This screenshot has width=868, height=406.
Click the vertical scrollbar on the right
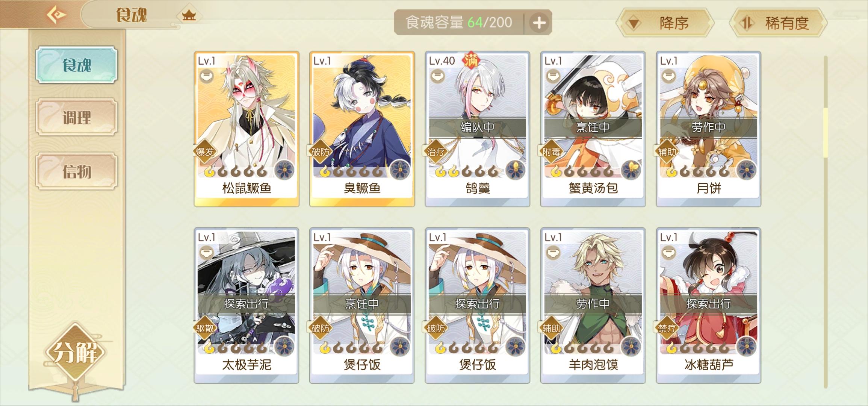(825, 222)
